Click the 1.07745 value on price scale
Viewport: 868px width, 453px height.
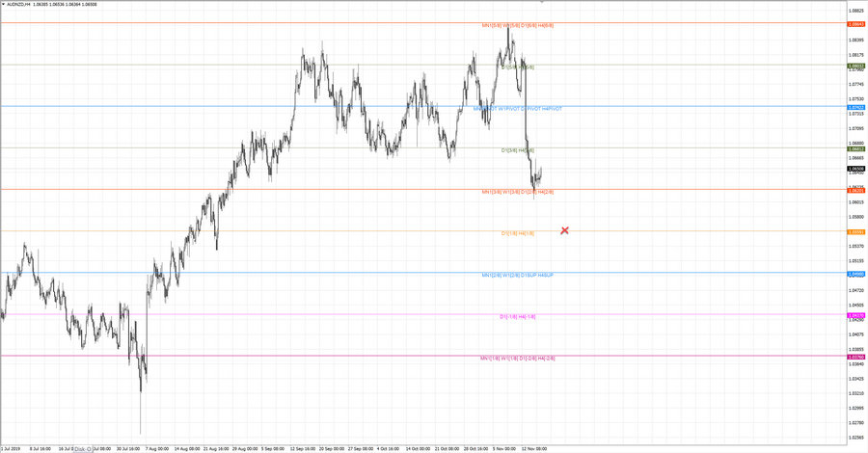point(855,84)
